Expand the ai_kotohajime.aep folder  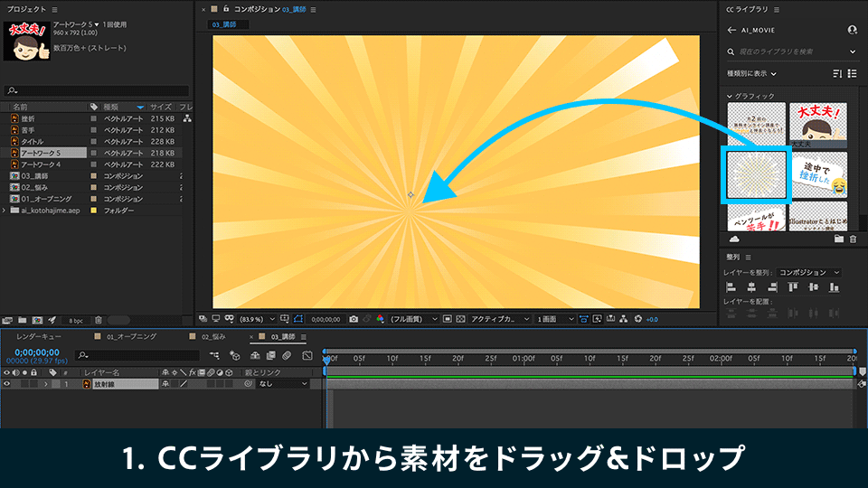[x=5, y=211]
